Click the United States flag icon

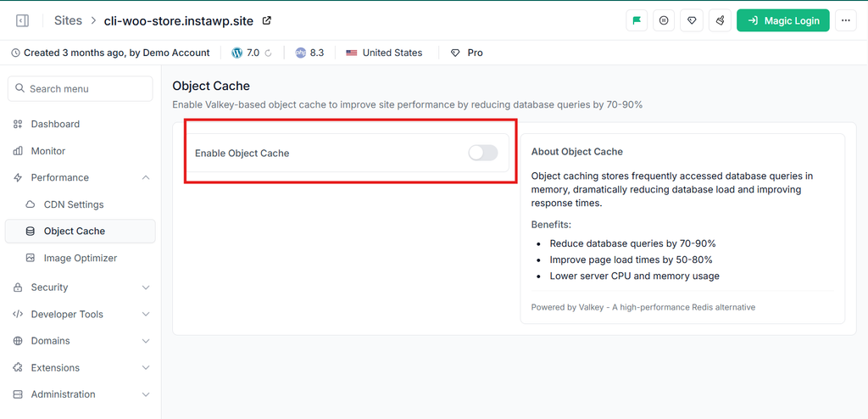pos(352,53)
